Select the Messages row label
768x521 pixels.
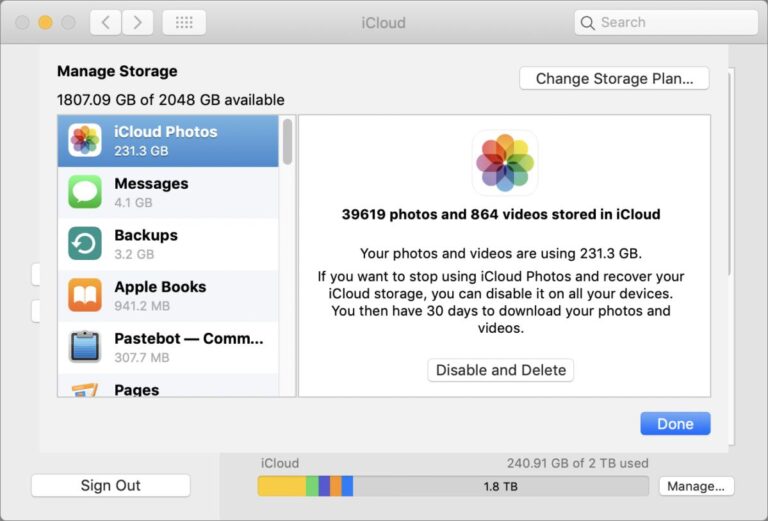151,184
